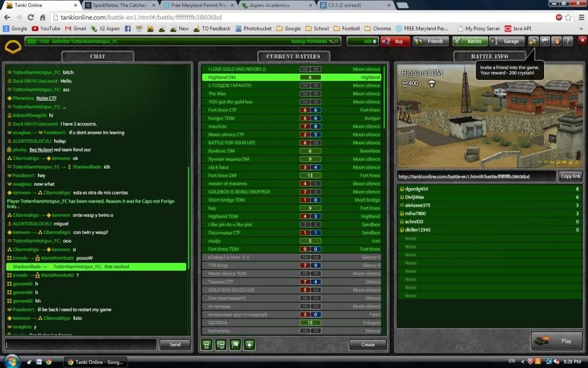Toggle the Team Deathmatch battle filter
The image size is (588, 368).
[221, 344]
